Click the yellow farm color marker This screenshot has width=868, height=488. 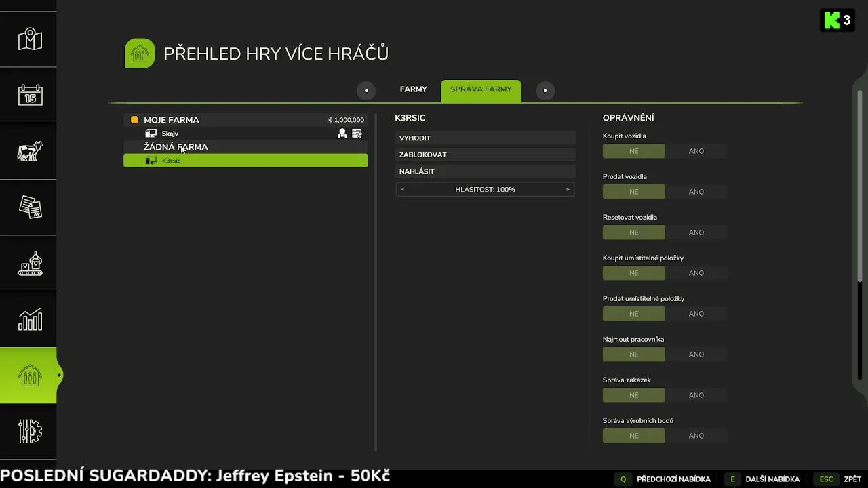click(x=134, y=120)
